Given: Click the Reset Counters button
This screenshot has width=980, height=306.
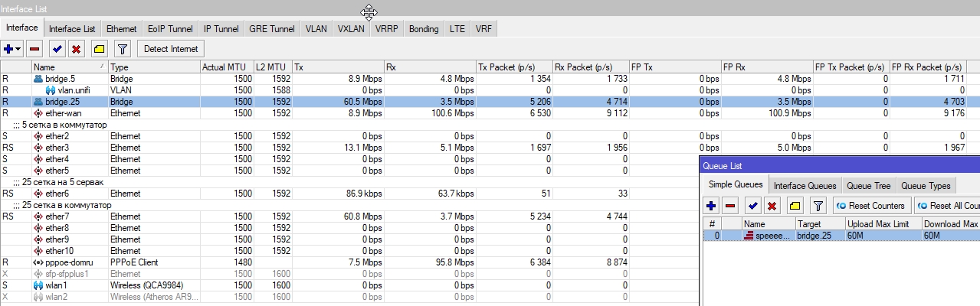Looking at the screenshot, I should 872,205.
